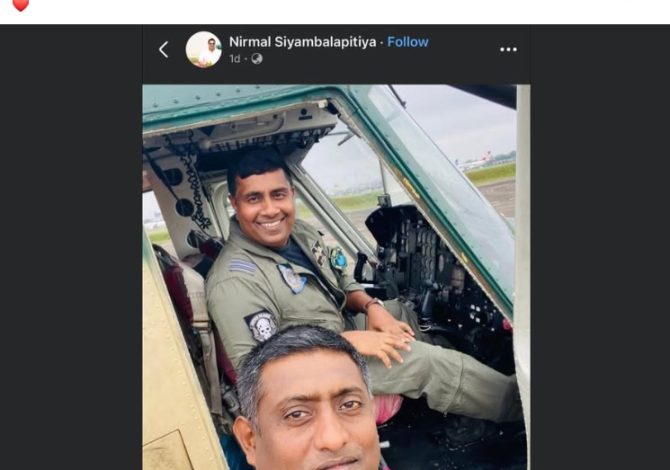Screen dimensions: 670x470
Task: Open the helicopter cockpit photo fullscreen
Action: coord(336,277)
